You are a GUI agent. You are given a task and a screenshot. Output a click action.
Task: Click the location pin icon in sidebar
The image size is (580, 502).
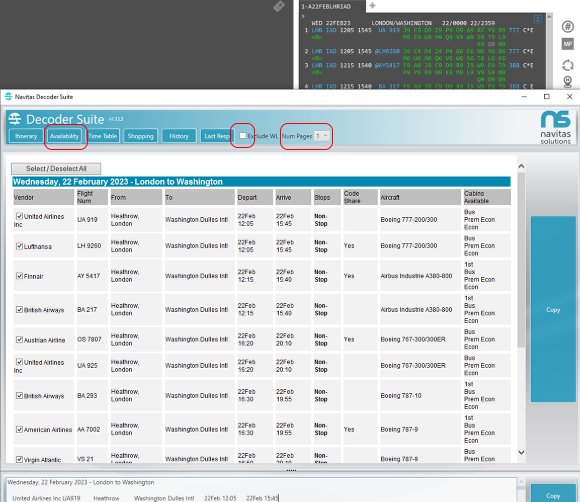[567, 82]
